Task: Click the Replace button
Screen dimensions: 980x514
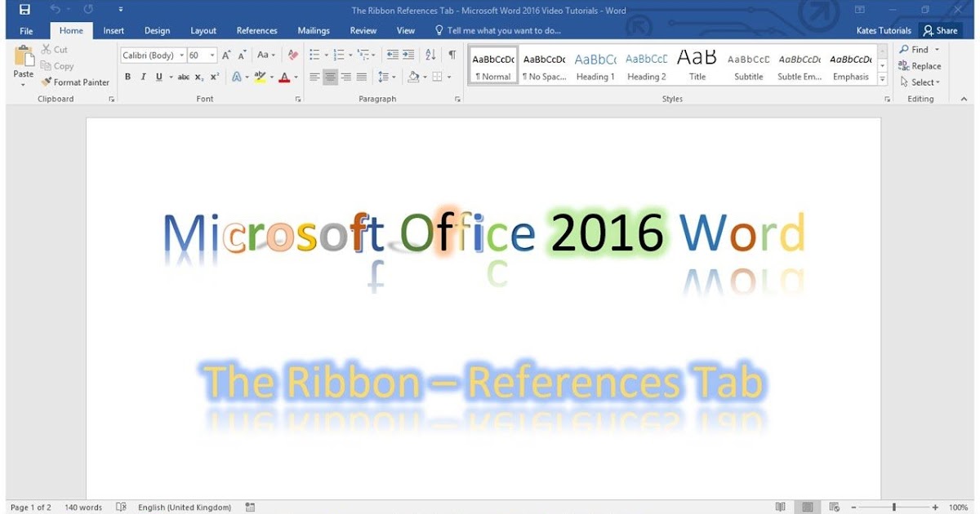Action: click(x=920, y=66)
